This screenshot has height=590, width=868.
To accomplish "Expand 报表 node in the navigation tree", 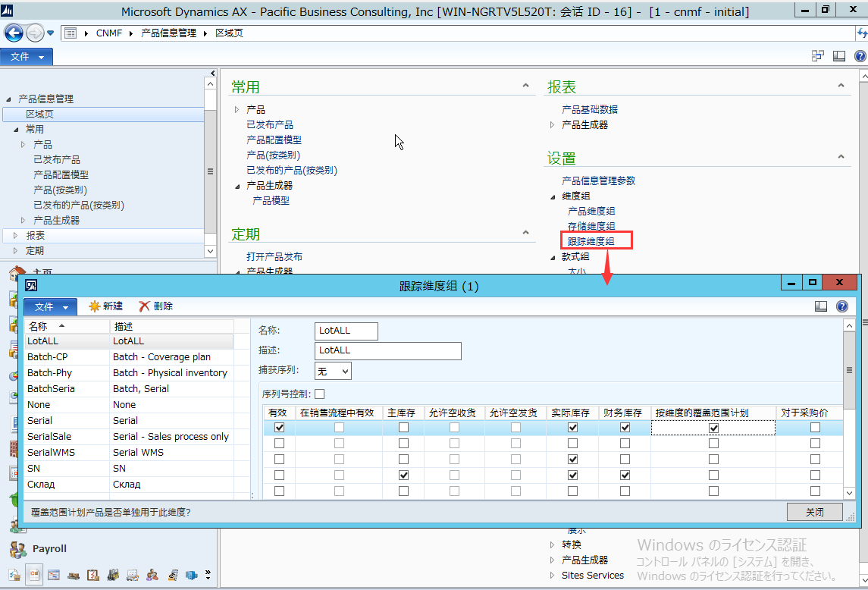I will click(x=15, y=235).
